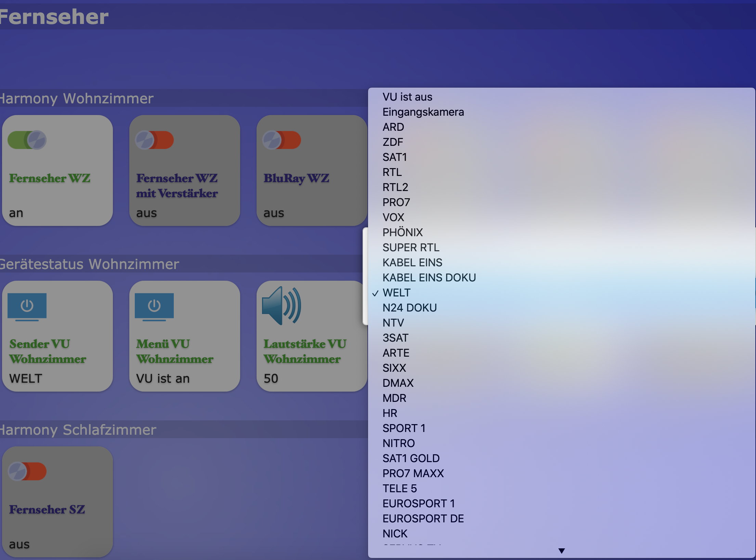Choose RTL2 in channel list
The width and height of the screenshot is (756, 560).
pos(561,187)
